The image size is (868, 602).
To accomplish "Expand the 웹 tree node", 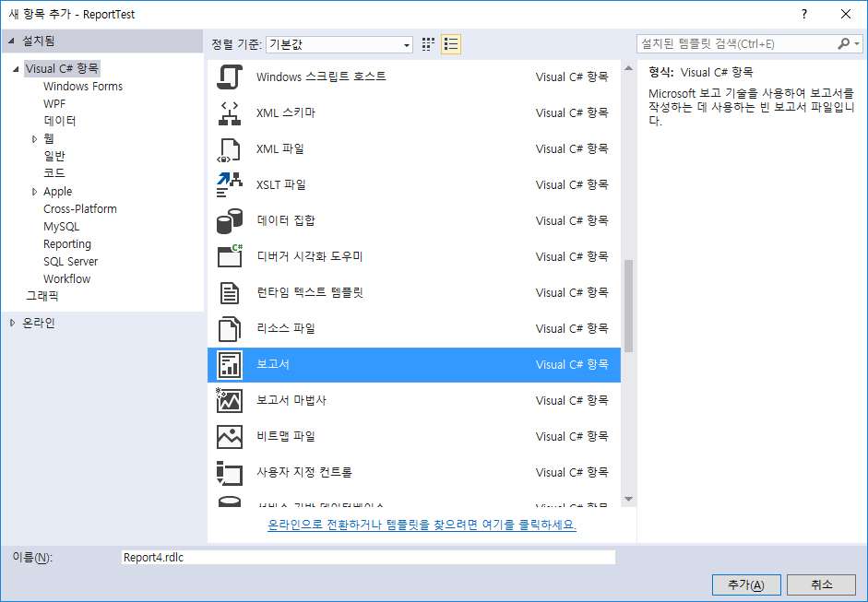I will click(35, 138).
